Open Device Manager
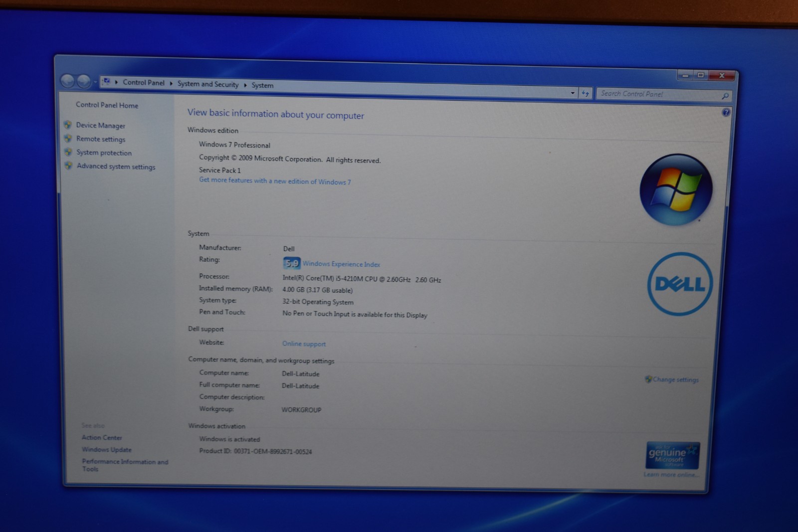798x532 pixels. pos(100,126)
